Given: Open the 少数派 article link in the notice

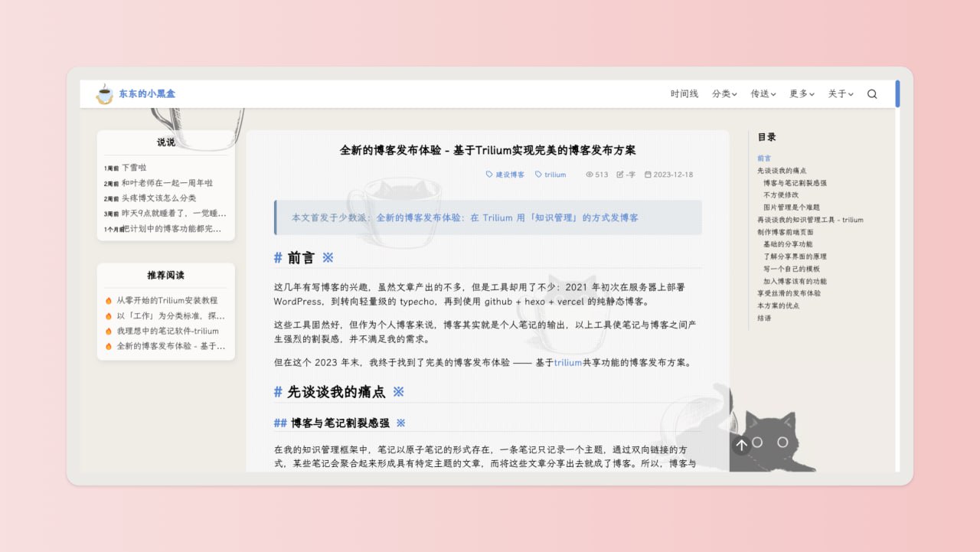Looking at the screenshot, I should click(510, 217).
